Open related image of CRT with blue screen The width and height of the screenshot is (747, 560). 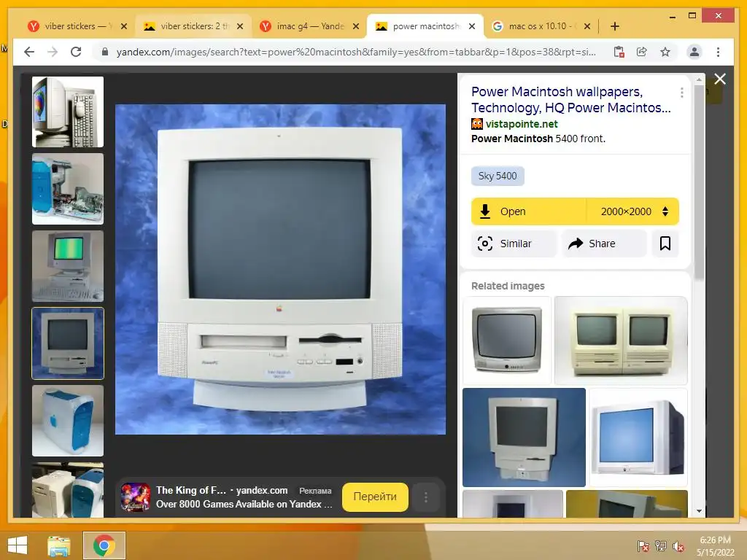point(638,437)
